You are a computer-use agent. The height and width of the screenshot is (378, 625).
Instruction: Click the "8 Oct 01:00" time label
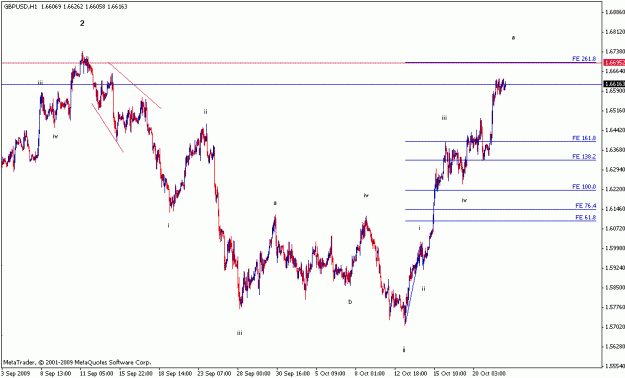[371, 374]
